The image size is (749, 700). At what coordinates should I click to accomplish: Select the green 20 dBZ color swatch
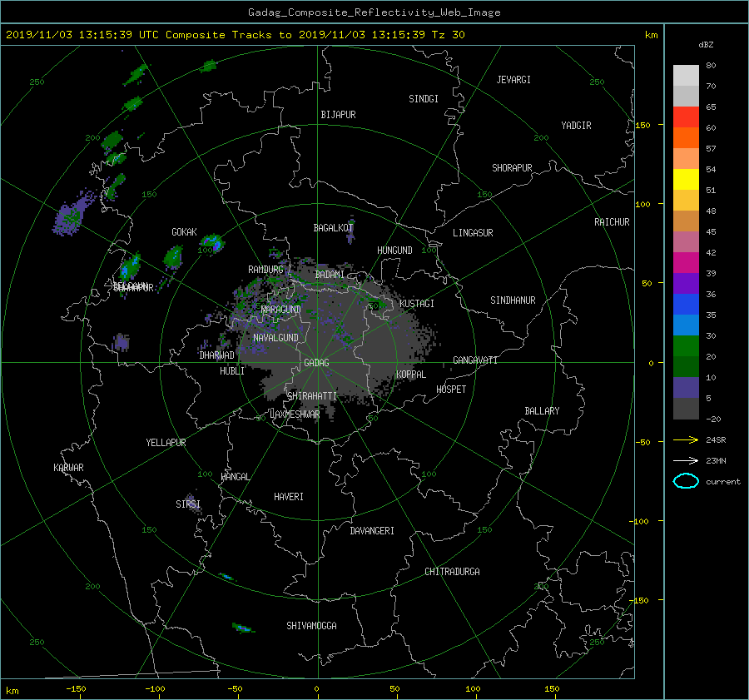pos(686,345)
